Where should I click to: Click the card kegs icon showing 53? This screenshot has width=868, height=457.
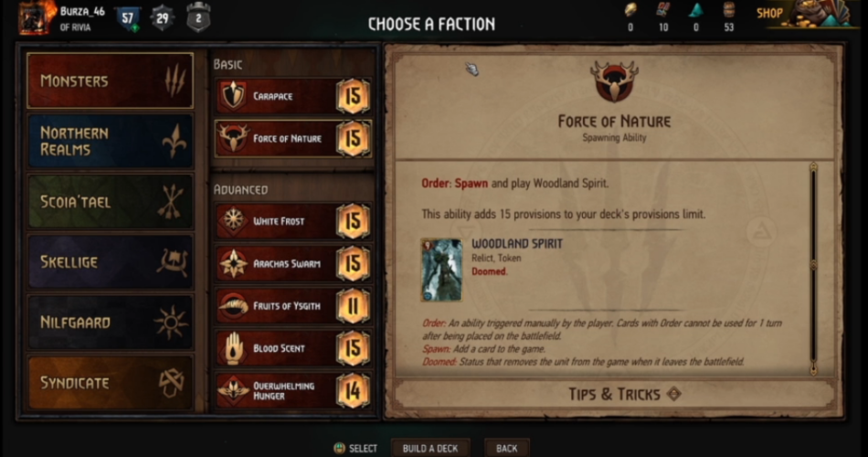(729, 9)
